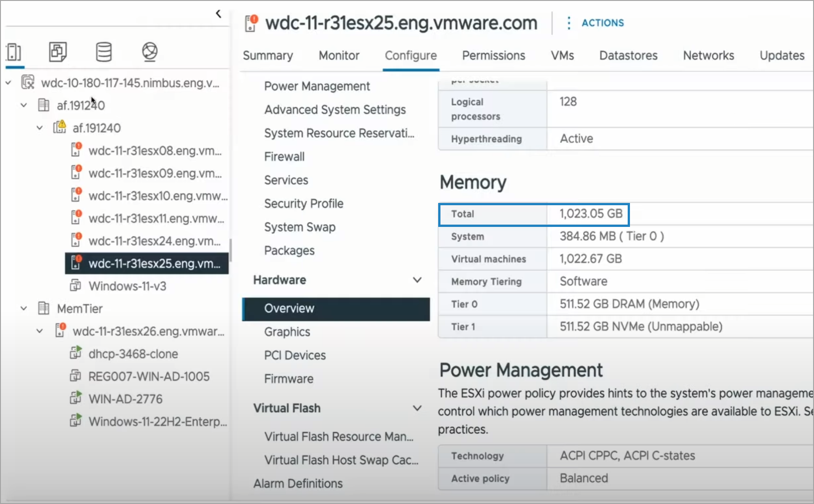
Task: Click host icon for wdc-11-r31esx11
Action: [x=76, y=217]
